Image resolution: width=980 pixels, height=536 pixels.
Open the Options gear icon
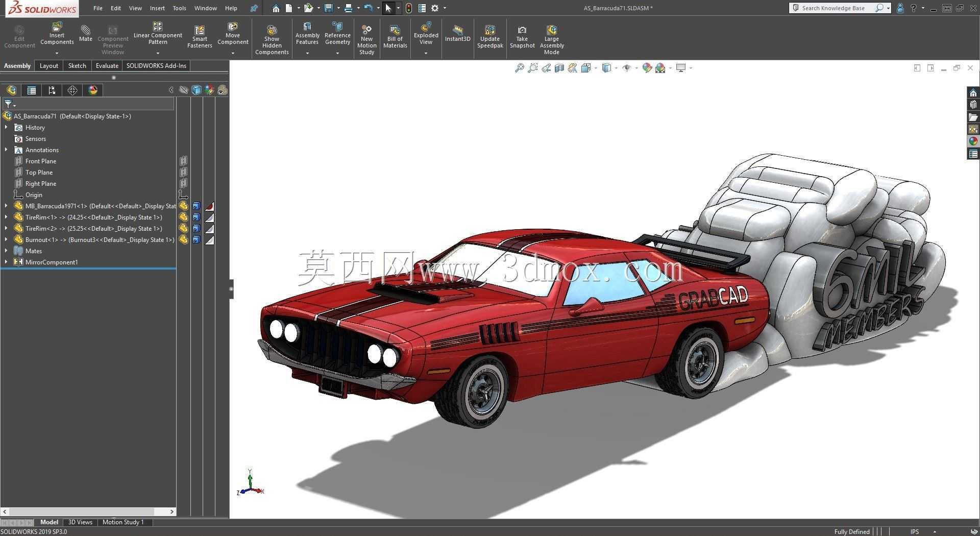pos(435,8)
